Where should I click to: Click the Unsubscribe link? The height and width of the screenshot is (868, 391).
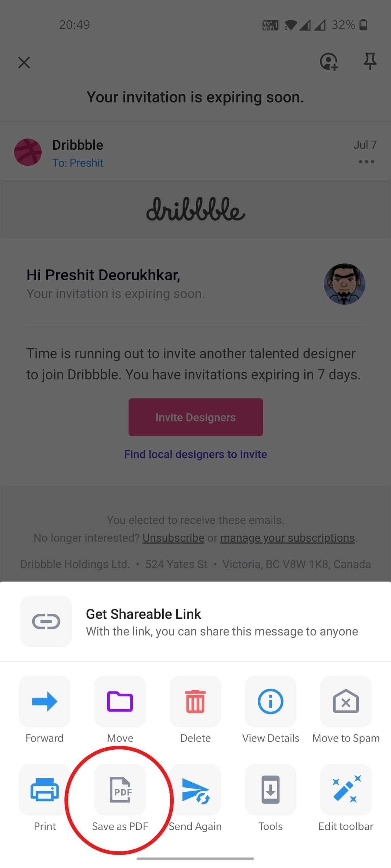(x=173, y=538)
